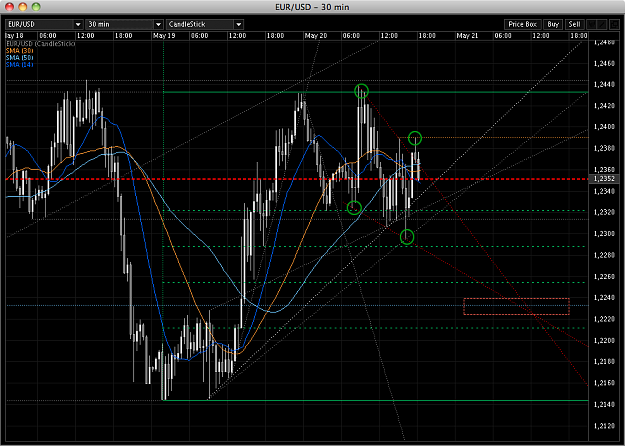The height and width of the screenshot is (446, 625).
Task: Click the 1,2300 price axis label
Action: pyautogui.click(x=604, y=234)
